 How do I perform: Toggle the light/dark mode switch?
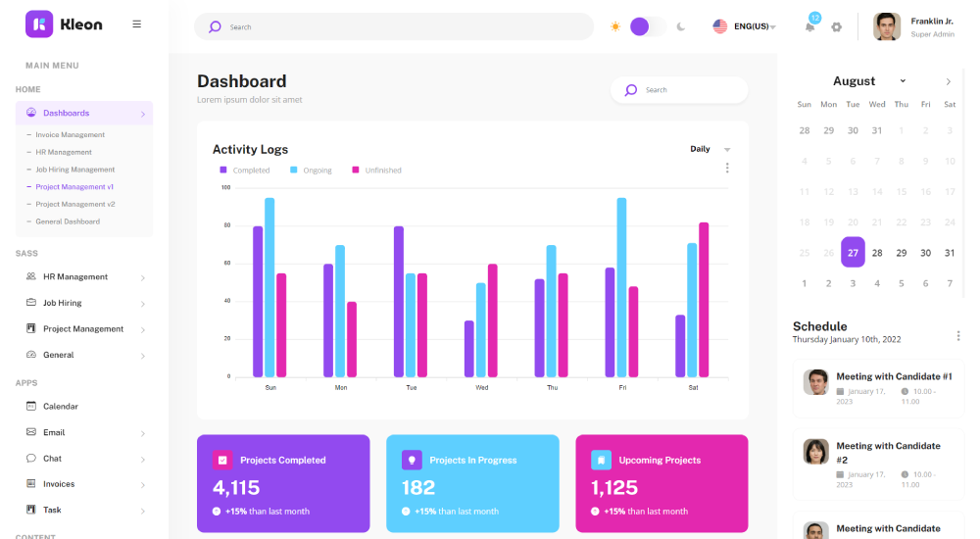(x=646, y=26)
